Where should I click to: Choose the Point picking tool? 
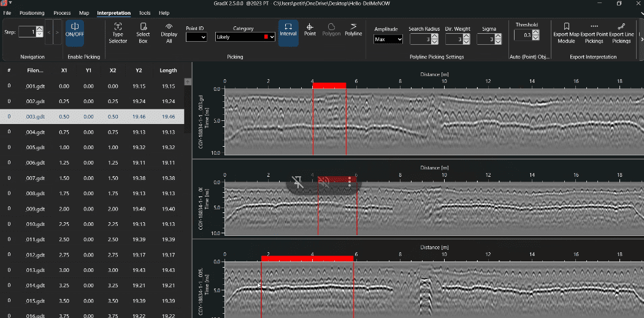tap(310, 29)
